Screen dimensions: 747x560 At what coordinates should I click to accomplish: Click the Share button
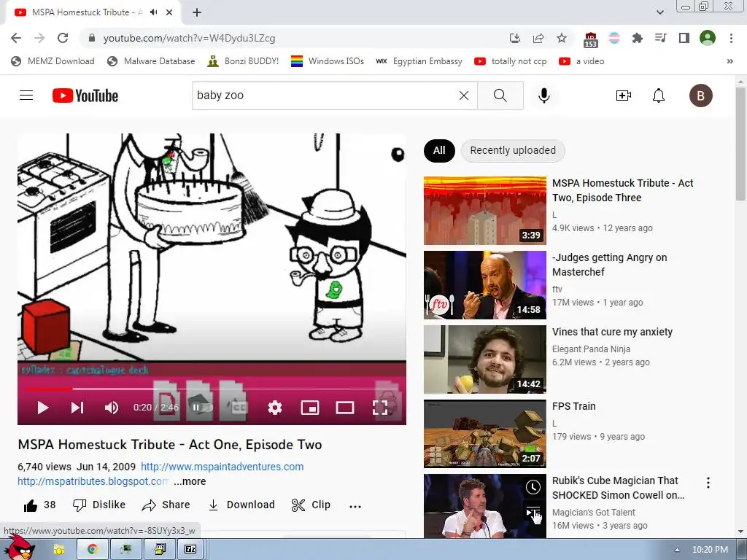click(x=166, y=505)
